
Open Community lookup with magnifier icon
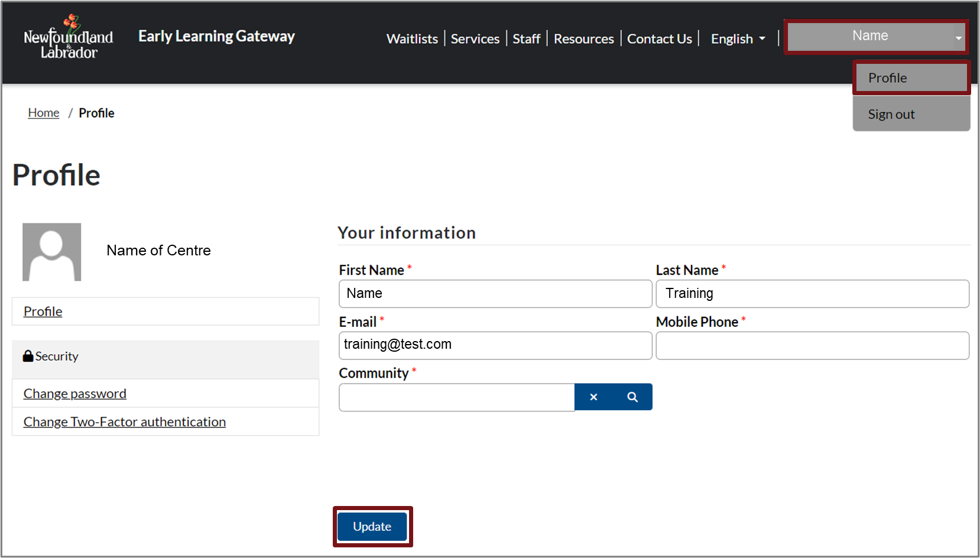(632, 397)
